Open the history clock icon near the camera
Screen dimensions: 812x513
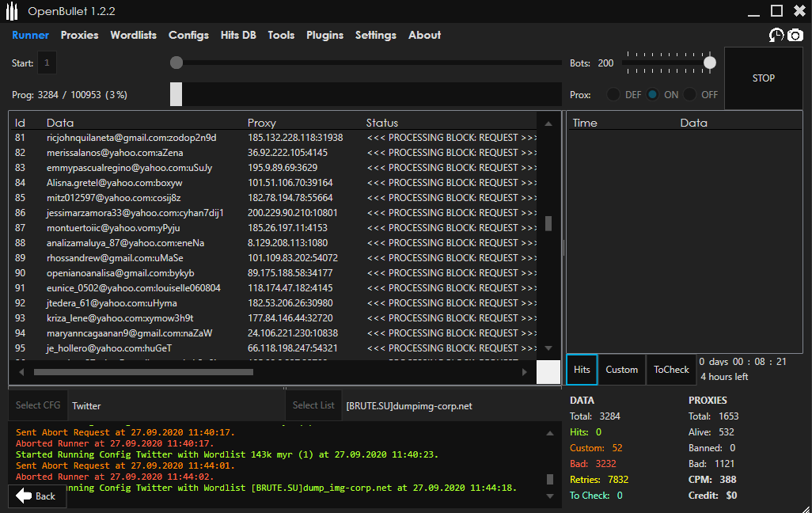pos(776,36)
